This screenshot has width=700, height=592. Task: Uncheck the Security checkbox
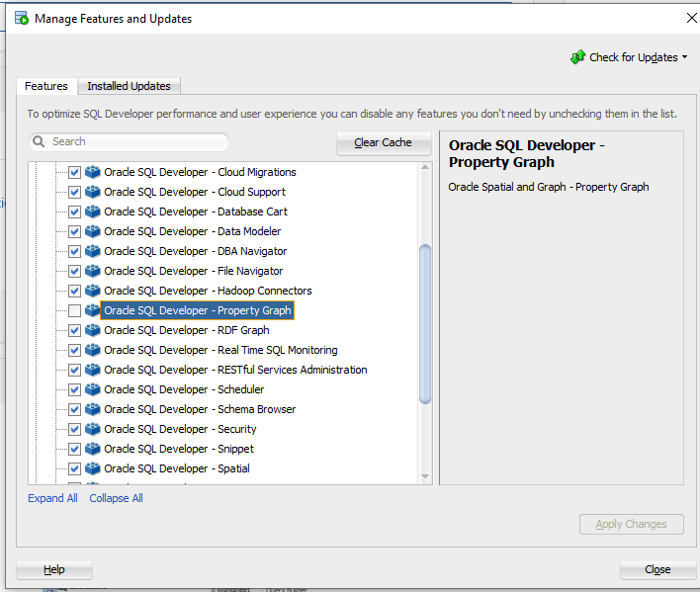74,429
